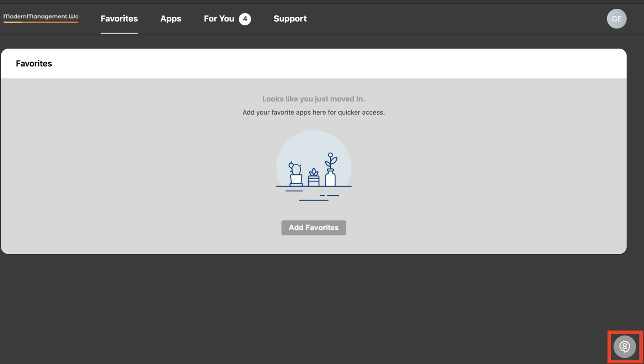The height and width of the screenshot is (364, 644).
Task: Select the Favorites panel heading
Action: 34,63
